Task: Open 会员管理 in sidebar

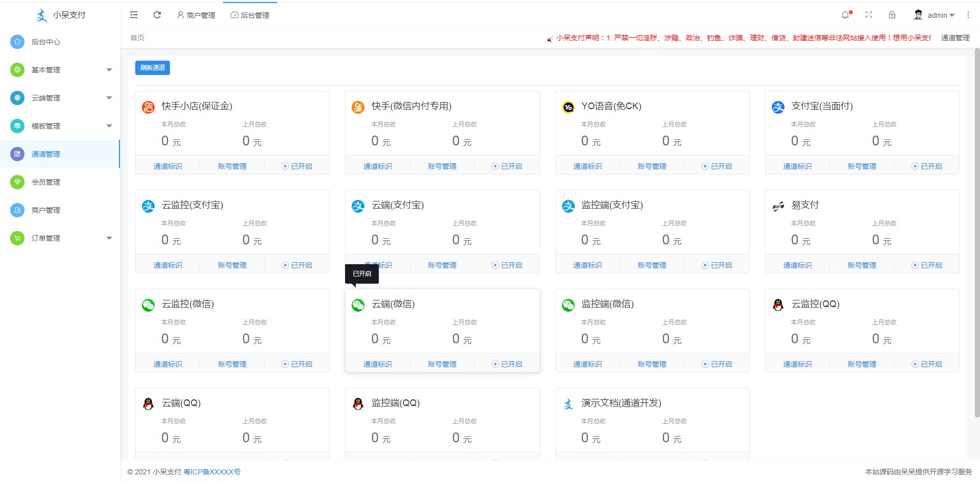Action: (x=60, y=182)
